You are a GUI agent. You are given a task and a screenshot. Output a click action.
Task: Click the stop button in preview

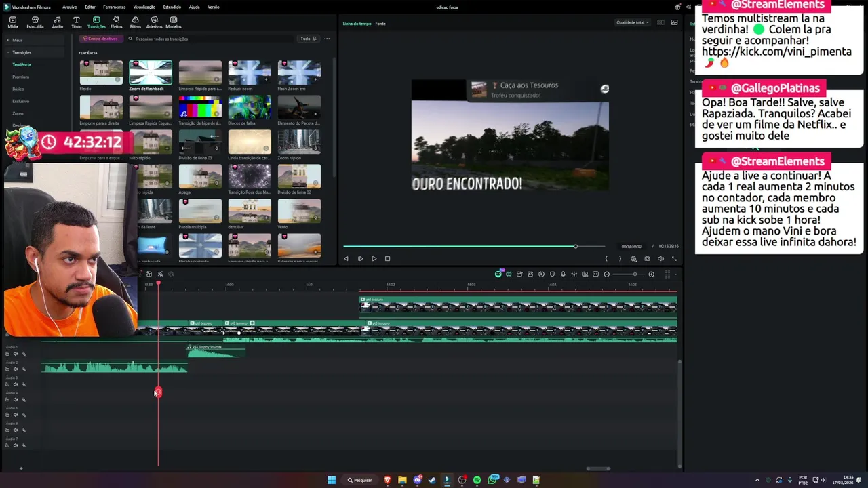click(387, 258)
